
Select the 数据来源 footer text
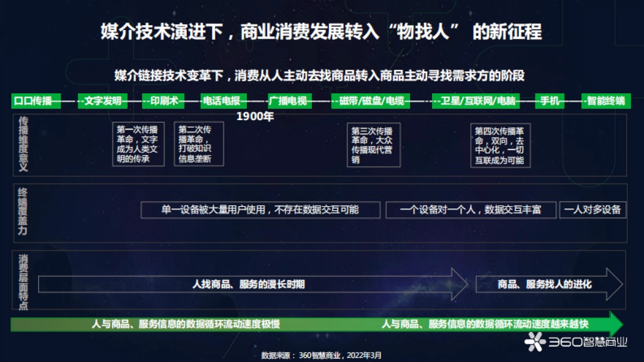[321, 354]
